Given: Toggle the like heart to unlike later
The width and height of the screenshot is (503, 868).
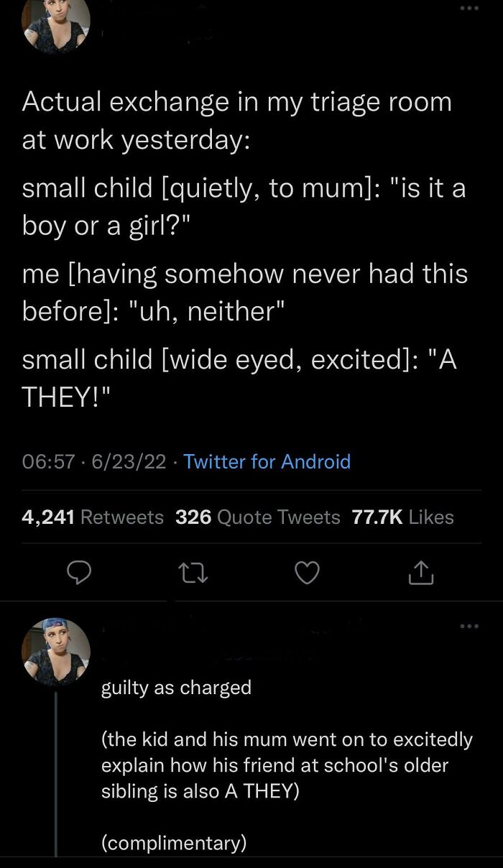Looking at the screenshot, I should [307, 573].
